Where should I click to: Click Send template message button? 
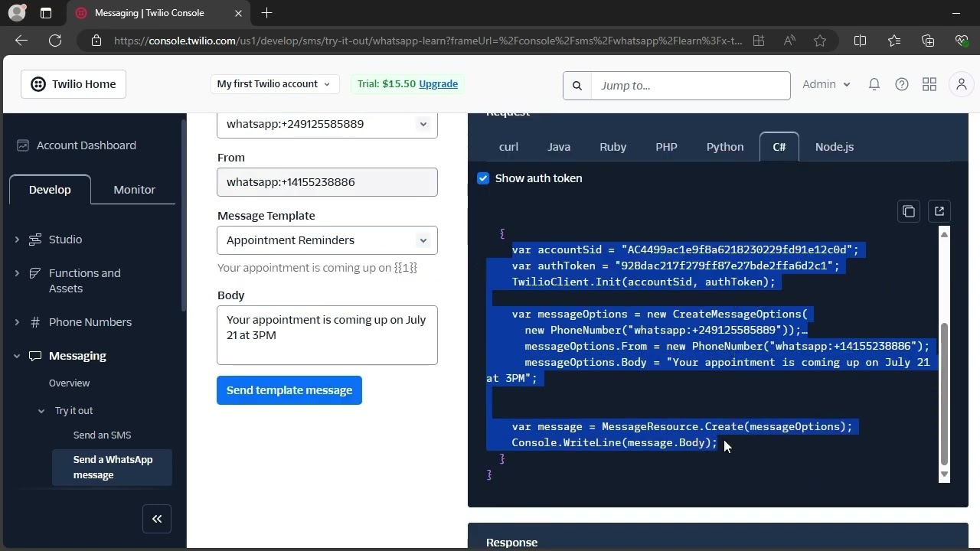pos(289,390)
